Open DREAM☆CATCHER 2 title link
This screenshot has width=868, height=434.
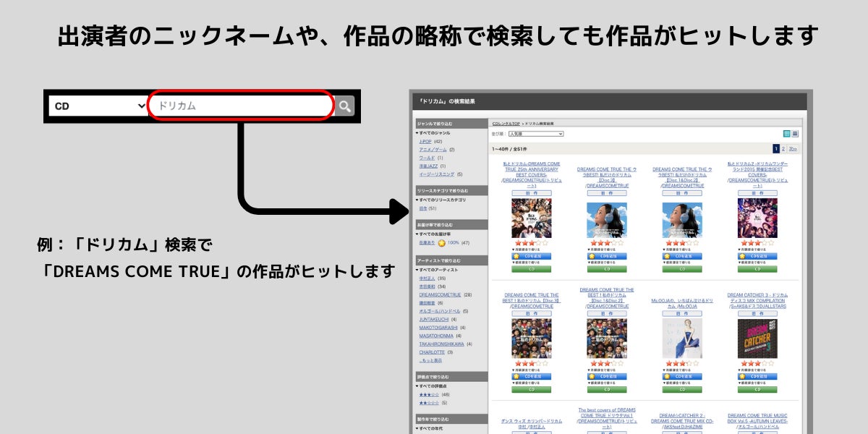(682, 421)
